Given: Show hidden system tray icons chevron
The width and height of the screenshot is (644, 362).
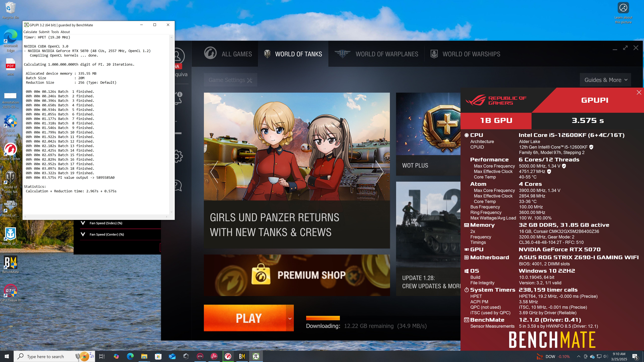Looking at the screenshot, I should [578, 356].
